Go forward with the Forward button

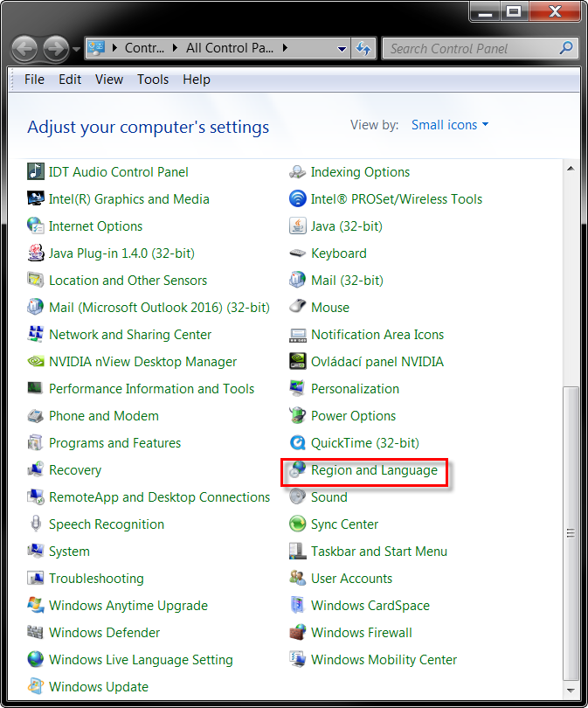point(56,49)
